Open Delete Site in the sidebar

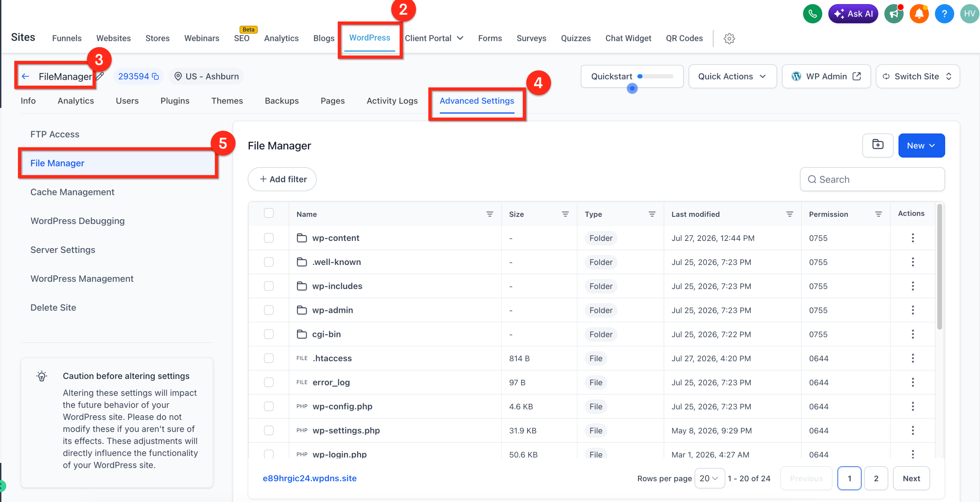53,307
